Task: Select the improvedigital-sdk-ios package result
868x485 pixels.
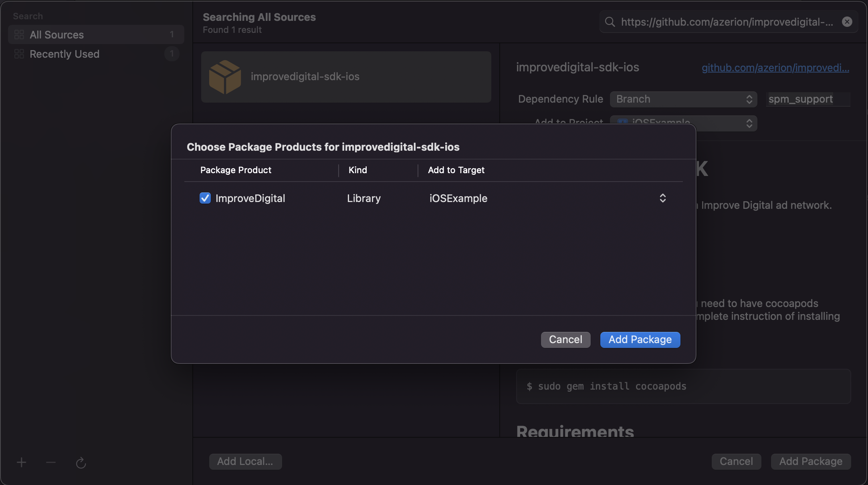Action: pos(346,77)
